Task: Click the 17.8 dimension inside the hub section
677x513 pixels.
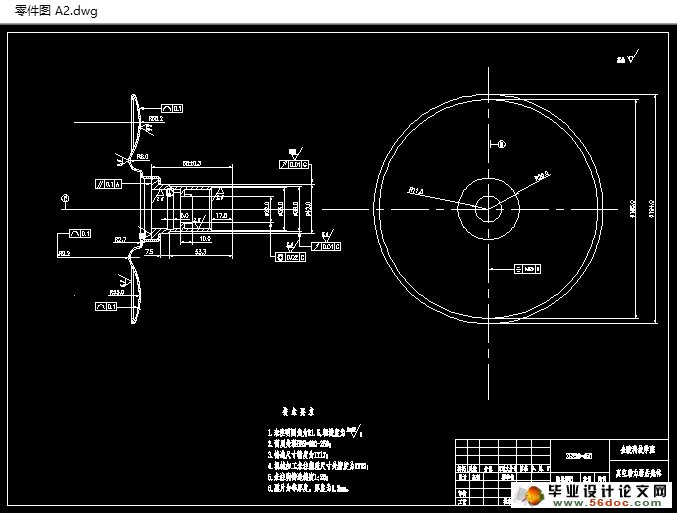Action: tap(221, 215)
